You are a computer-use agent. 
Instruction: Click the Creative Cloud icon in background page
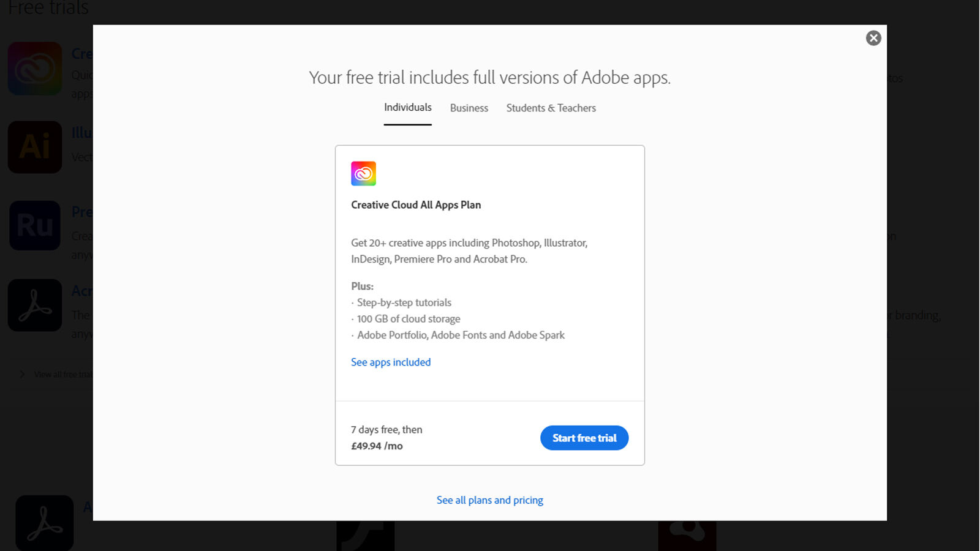[x=35, y=69]
